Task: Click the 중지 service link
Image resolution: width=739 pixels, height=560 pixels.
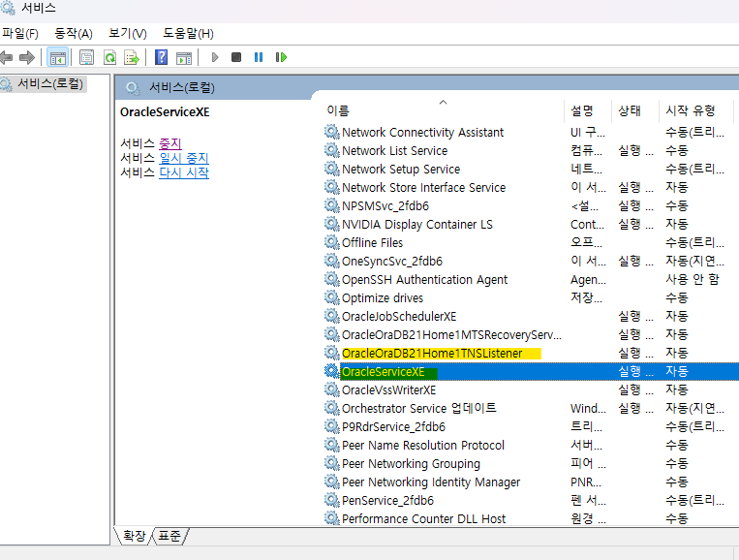Action: (x=170, y=143)
